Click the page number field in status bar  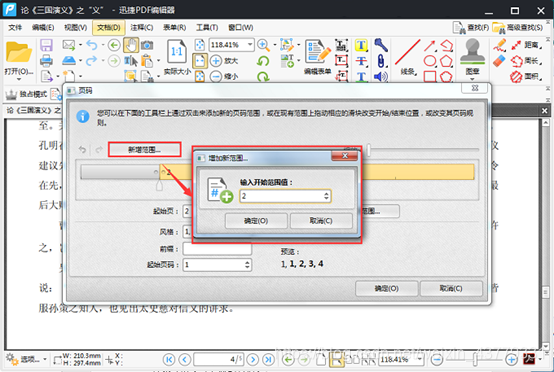point(218,360)
